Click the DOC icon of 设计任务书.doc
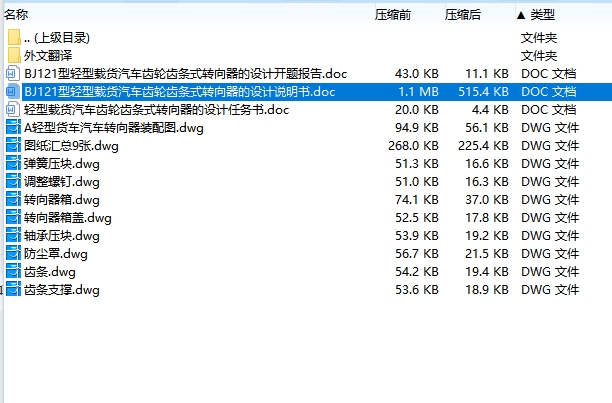This screenshot has width=612, height=403. click(x=12, y=110)
